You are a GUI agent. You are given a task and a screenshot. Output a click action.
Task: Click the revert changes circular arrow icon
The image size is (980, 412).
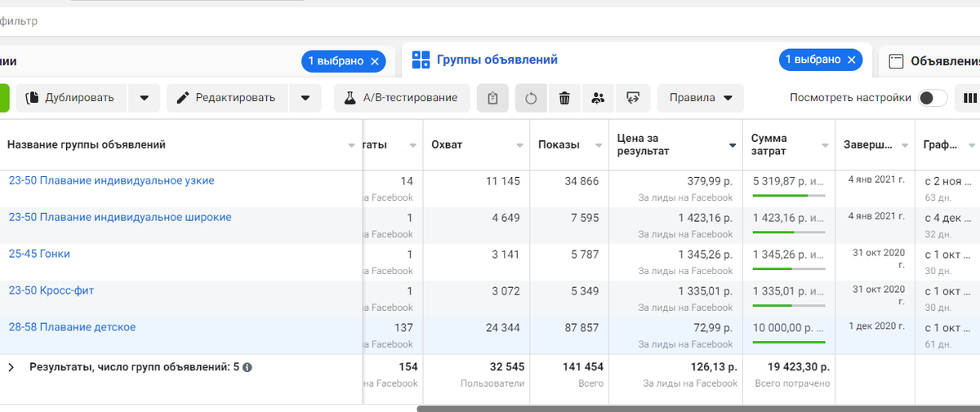[x=531, y=98]
